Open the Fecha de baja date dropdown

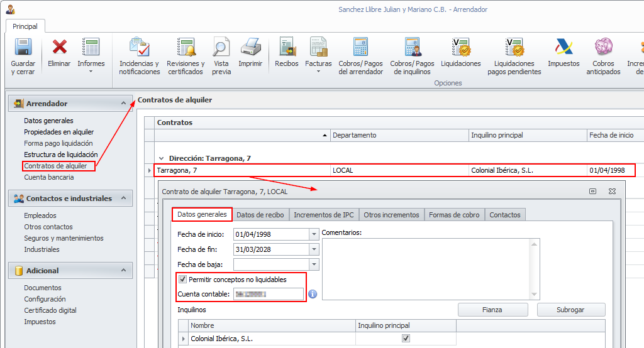click(x=314, y=264)
